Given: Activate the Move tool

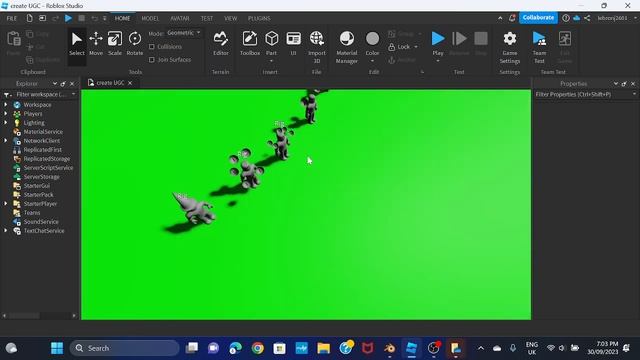Looking at the screenshot, I should [96, 44].
